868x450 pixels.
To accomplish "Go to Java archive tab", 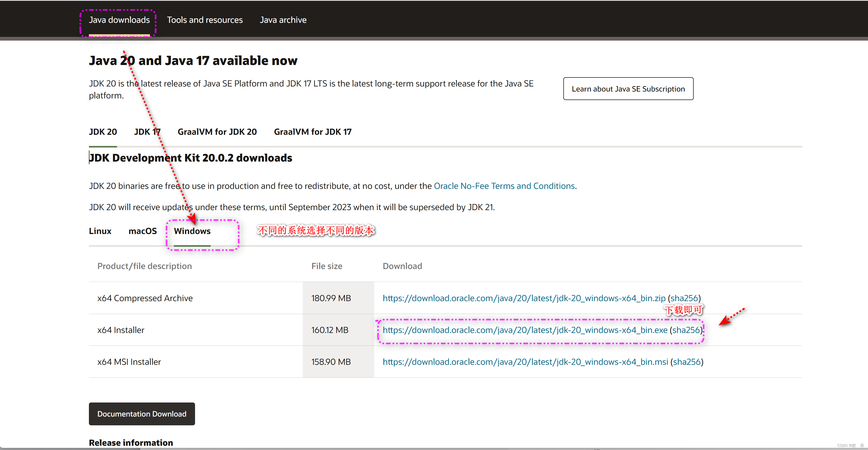I will point(283,20).
